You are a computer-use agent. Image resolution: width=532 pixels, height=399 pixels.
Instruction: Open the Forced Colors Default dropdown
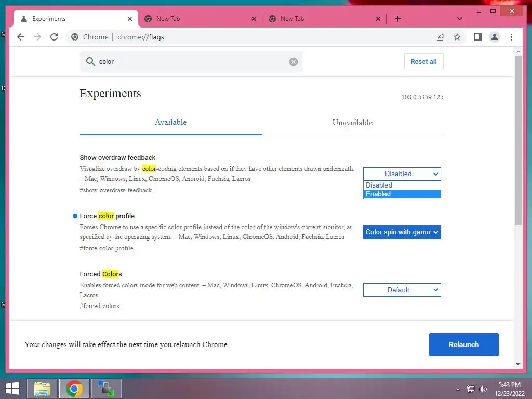402,290
